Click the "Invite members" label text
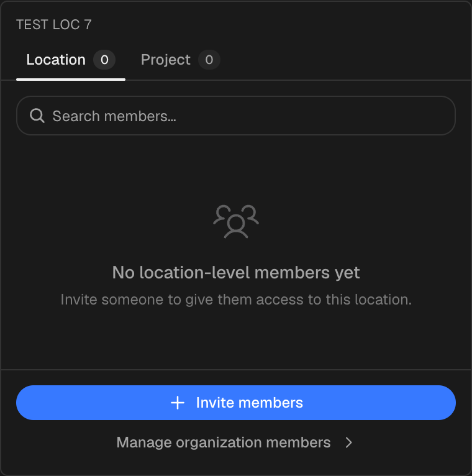This screenshot has width=472, height=476. (x=249, y=403)
